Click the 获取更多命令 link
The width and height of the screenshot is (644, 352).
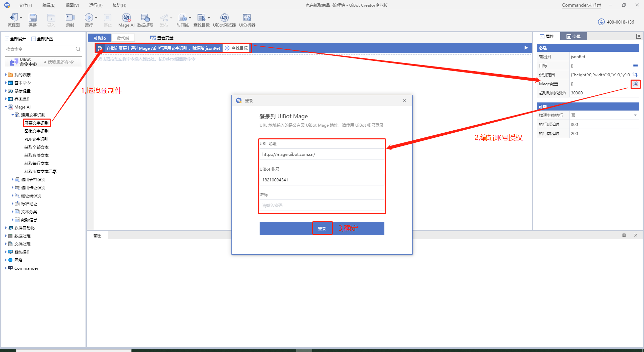[59, 62]
